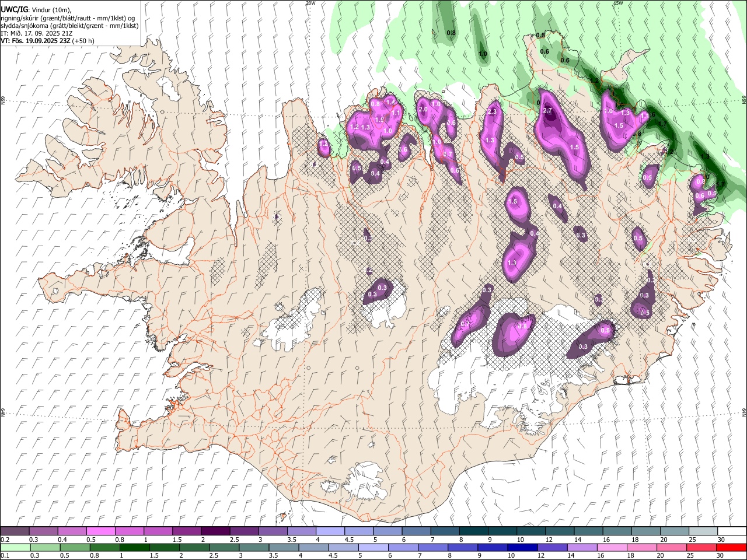The width and height of the screenshot is (747, 560).
Task: Click the "0.1" label on the lower legend
Action: [5, 555]
